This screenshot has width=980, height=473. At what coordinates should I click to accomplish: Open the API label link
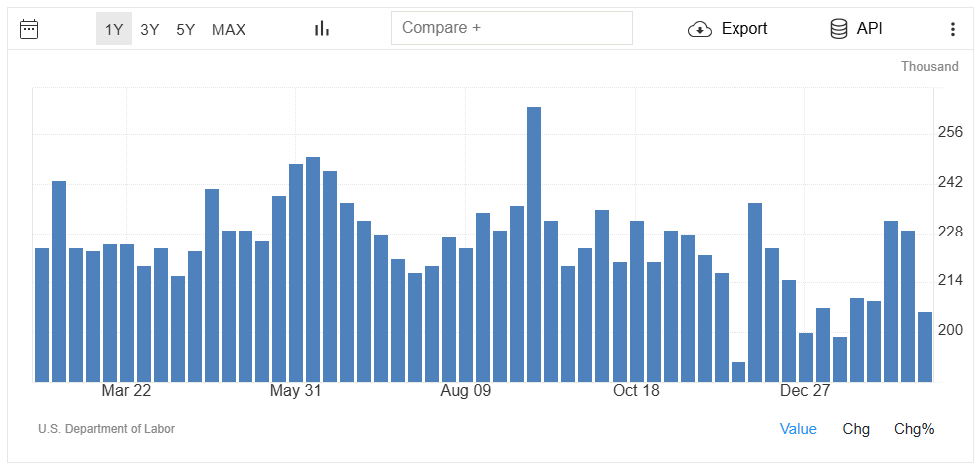(x=870, y=29)
